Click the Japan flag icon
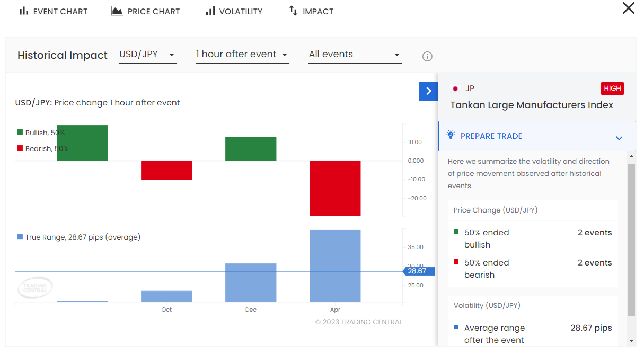This screenshot has height=353, width=644. click(x=455, y=89)
